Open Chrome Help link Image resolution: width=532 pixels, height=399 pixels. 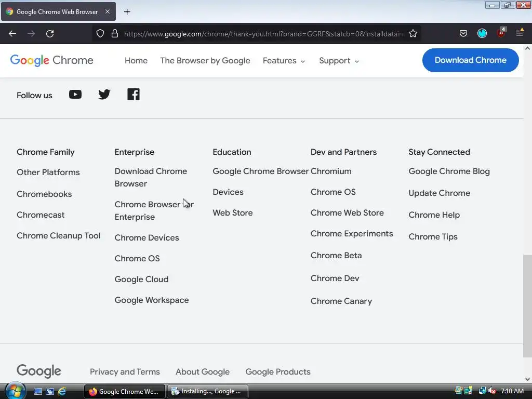point(434,215)
